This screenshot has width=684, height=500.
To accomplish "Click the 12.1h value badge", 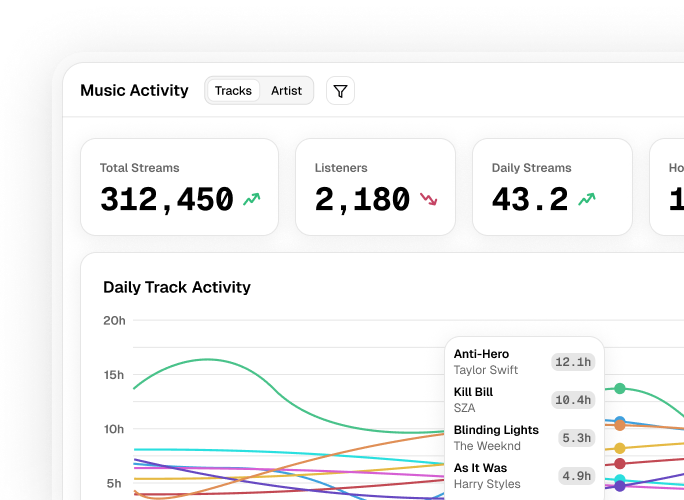I will 573,362.
